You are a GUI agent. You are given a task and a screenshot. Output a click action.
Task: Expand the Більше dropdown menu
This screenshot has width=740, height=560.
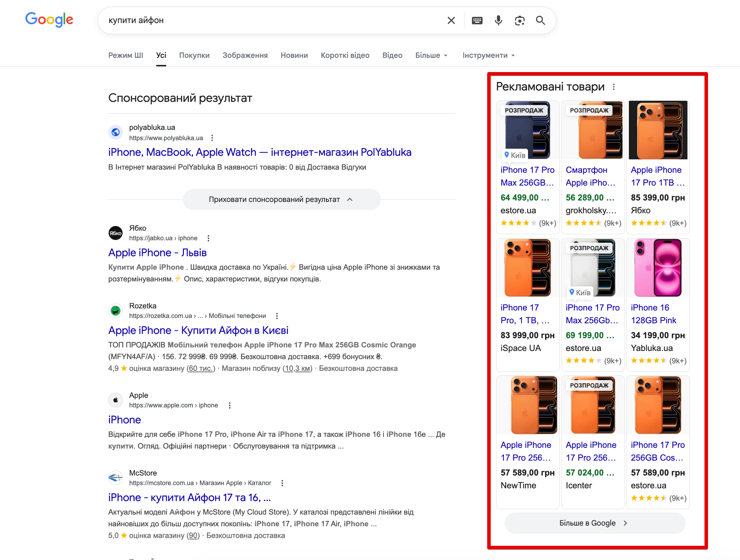431,55
